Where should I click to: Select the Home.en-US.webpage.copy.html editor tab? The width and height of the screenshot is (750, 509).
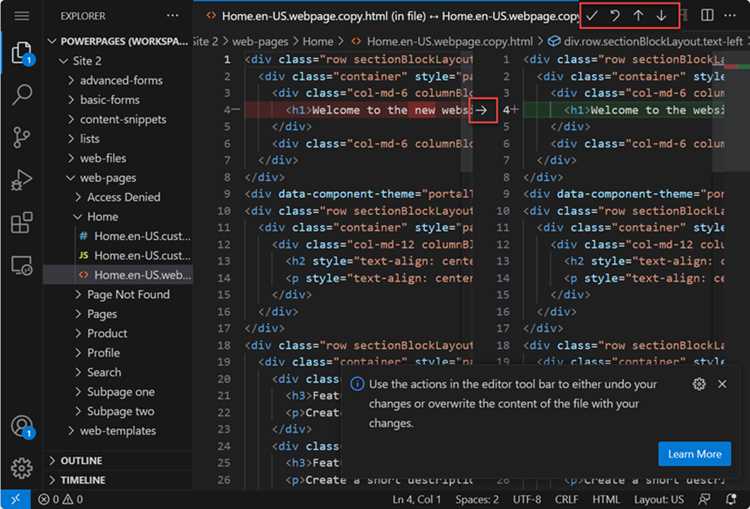[392, 16]
